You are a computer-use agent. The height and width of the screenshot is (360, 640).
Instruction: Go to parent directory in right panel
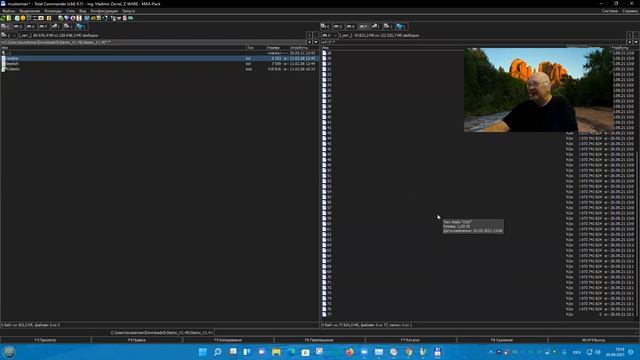pyautogui.click(x=636, y=36)
